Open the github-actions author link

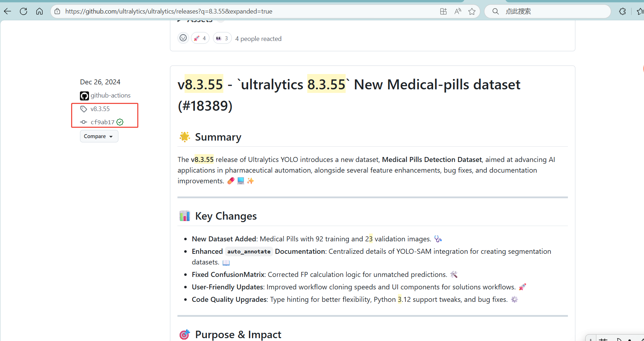coord(111,95)
